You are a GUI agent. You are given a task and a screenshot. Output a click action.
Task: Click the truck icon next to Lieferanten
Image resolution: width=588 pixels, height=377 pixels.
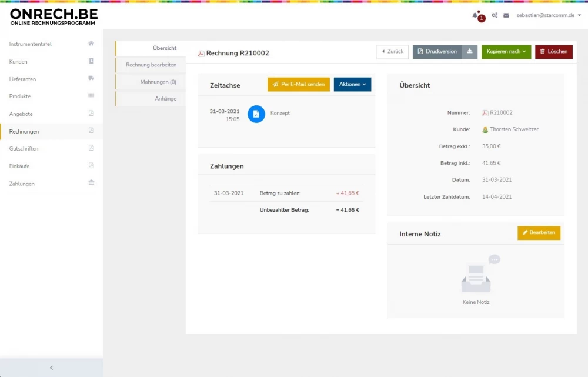click(x=91, y=78)
